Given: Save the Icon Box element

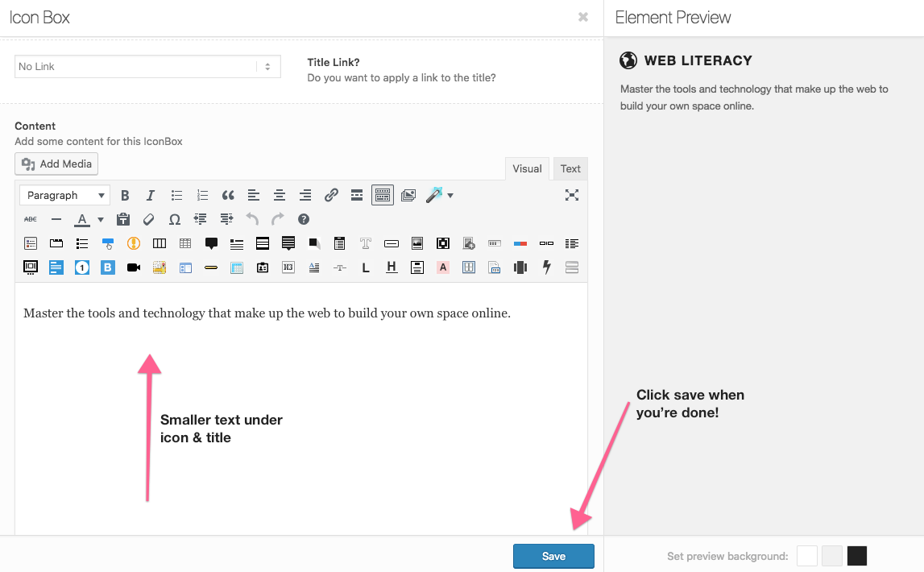Looking at the screenshot, I should [x=553, y=556].
